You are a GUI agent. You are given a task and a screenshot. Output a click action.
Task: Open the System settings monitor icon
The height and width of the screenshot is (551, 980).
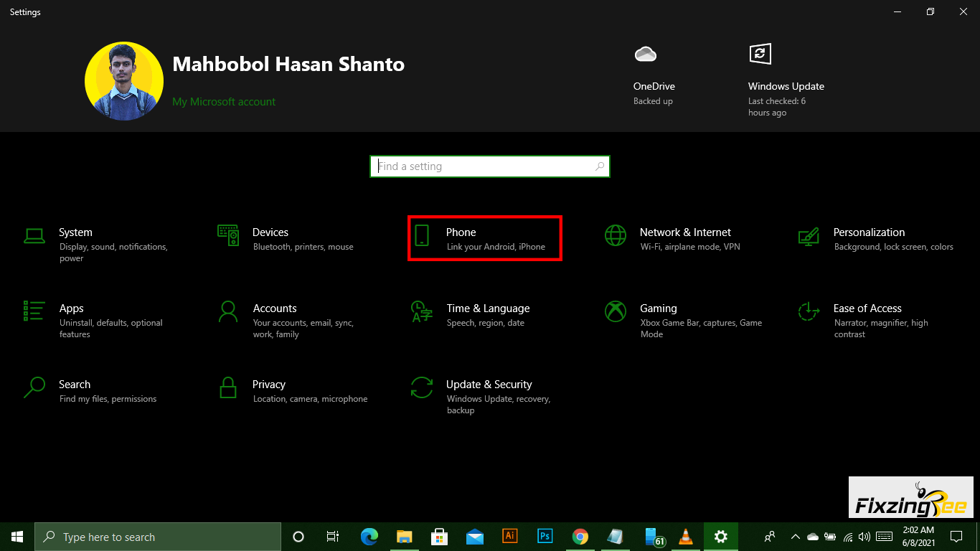pyautogui.click(x=34, y=235)
